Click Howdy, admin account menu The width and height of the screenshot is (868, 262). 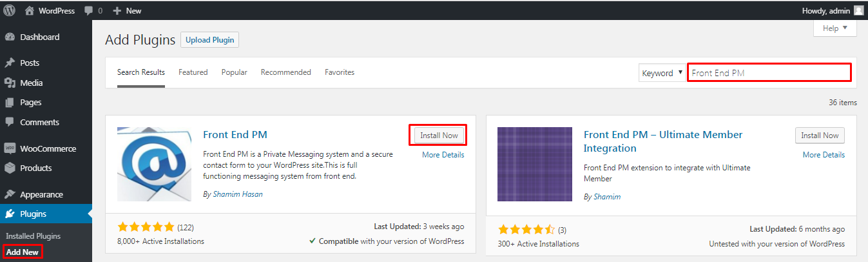(x=833, y=10)
